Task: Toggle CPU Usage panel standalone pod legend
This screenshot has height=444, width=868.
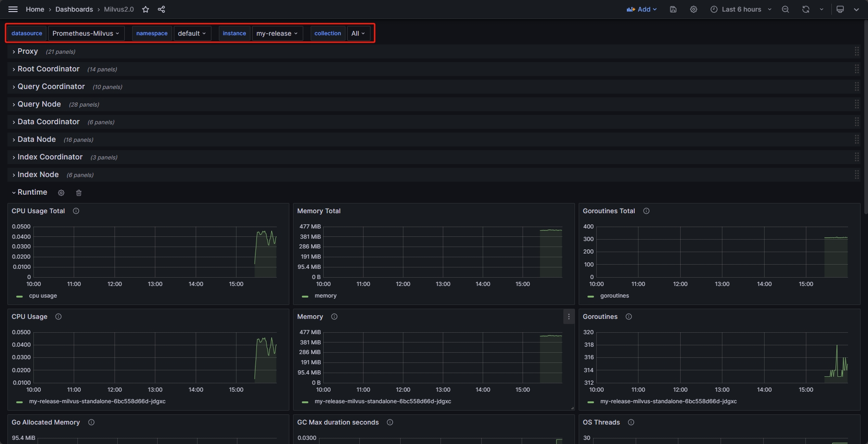Action: tap(97, 401)
